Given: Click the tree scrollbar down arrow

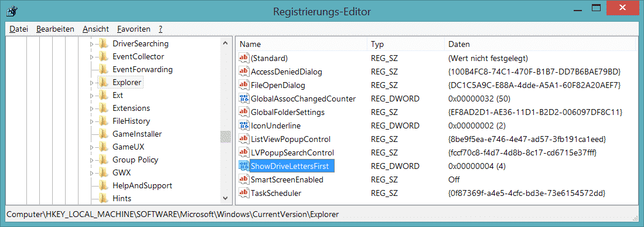Looking at the screenshot, I should (x=225, y=198).
